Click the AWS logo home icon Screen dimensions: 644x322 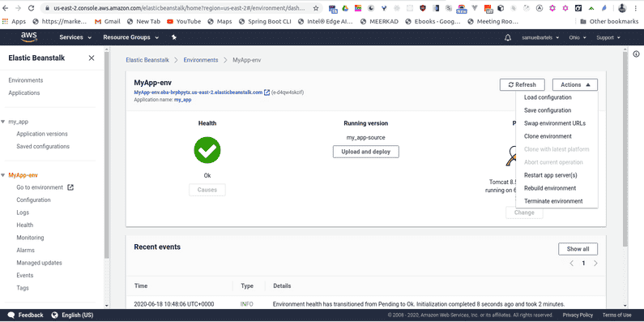coord(29,37)
